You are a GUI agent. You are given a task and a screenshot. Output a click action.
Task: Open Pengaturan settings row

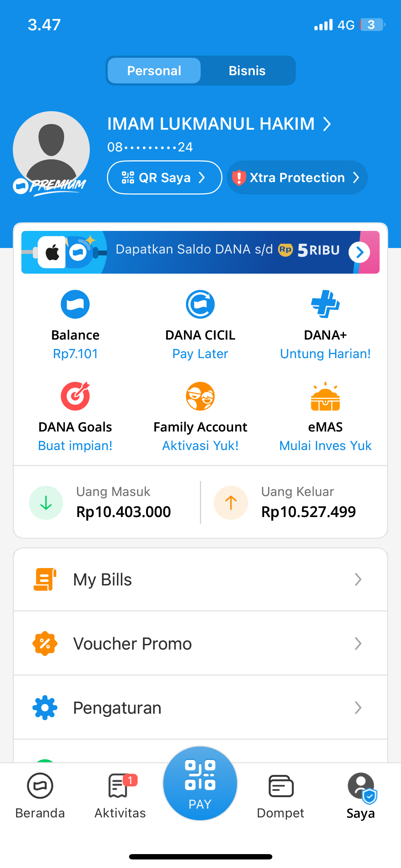pyautogui.click(x=200, y=708)
